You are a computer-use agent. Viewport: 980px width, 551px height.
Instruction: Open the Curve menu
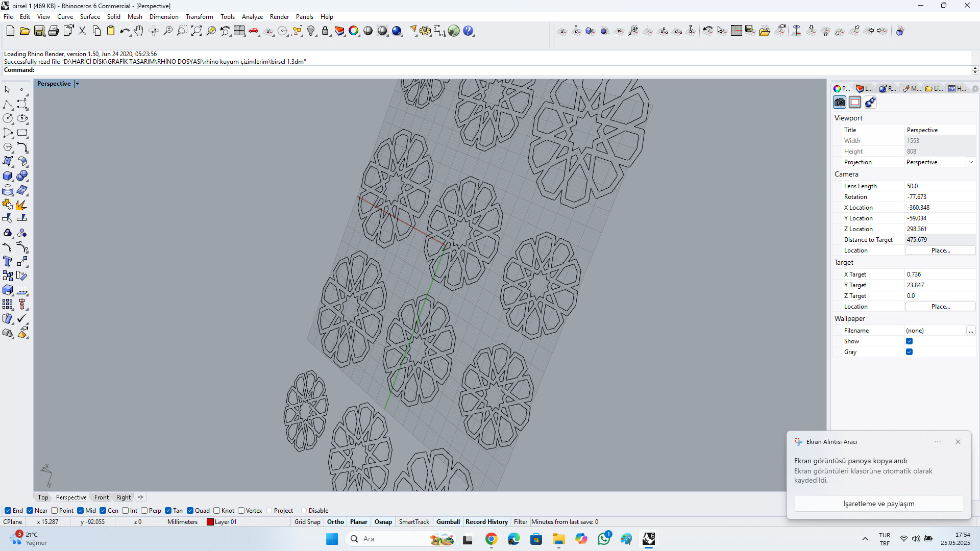coord(65,17)
